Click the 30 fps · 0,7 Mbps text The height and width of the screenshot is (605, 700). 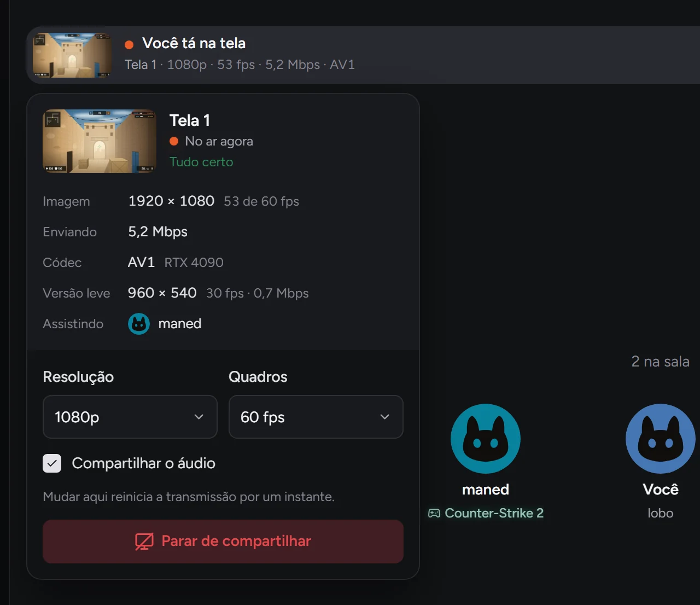click(x=257, y=293)
